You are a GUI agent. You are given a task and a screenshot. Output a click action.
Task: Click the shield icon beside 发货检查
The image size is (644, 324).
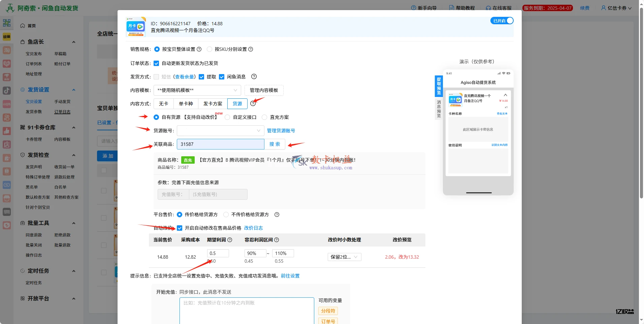pos(23,155)
